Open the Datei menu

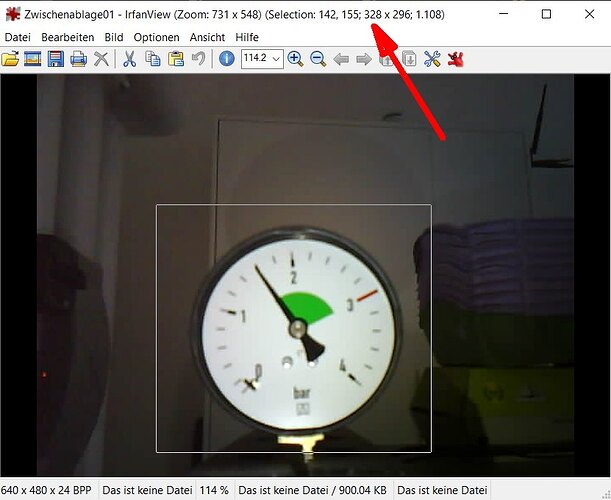(x=18, y=37)
